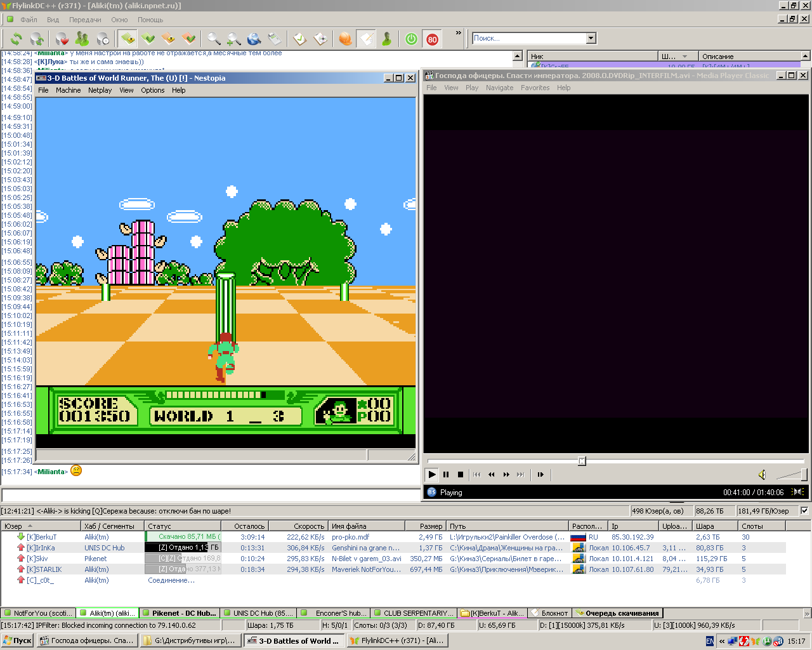Click the green reconnect arrows toolbar icon

tap(16, 39)
